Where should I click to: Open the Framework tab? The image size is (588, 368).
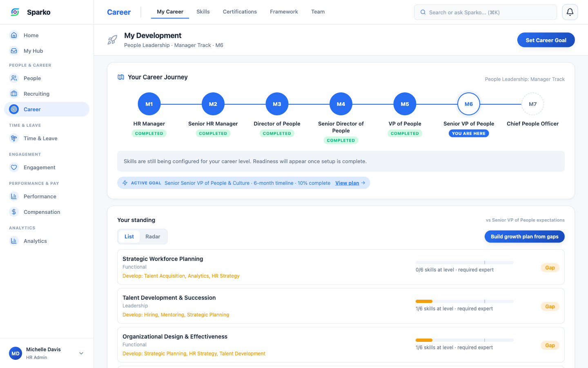pyautogui.click(x=284, y=12)
